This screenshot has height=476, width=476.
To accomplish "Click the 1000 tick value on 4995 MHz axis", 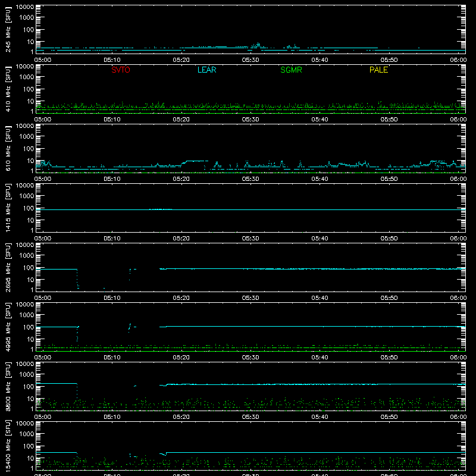I will point(27,315).
